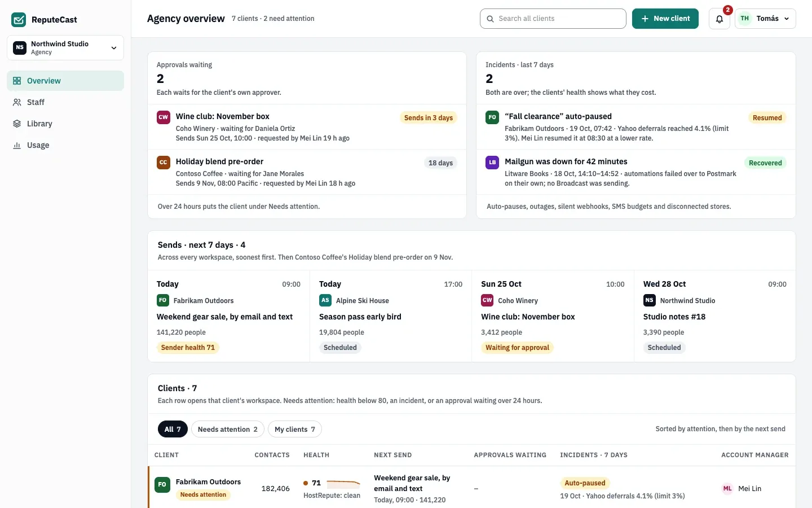Click the Staff people icon

(x=17, y=102)
